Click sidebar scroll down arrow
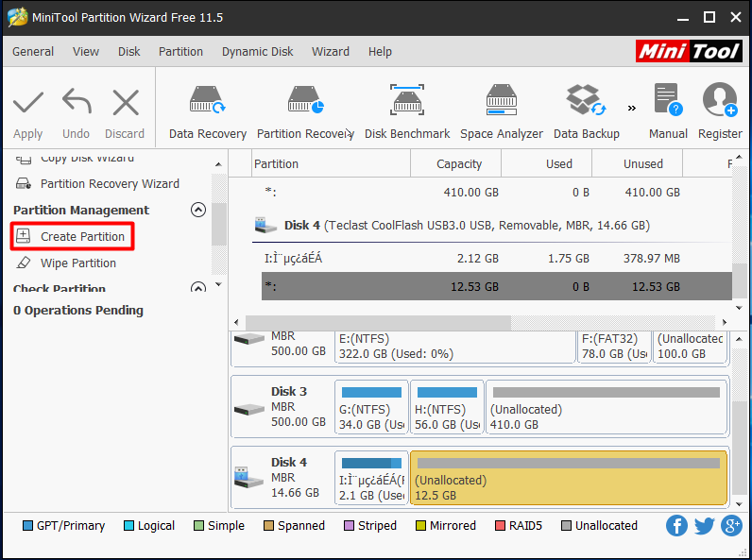 click(x=218, y=284)
